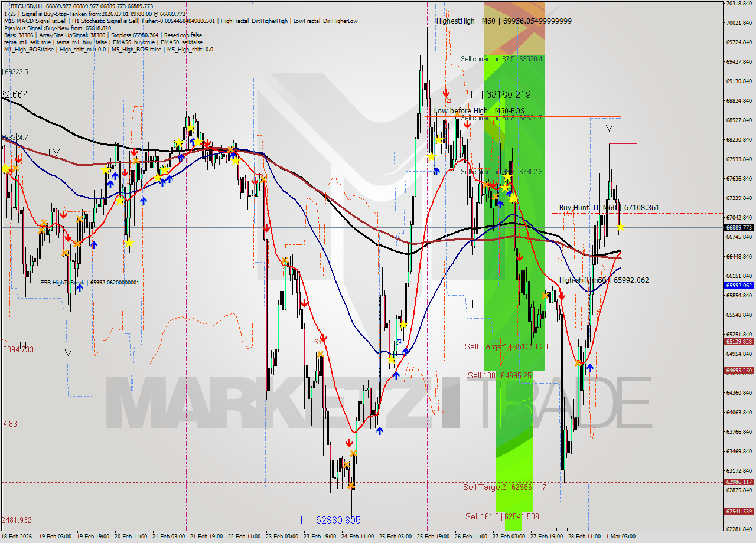Click the blue buy arrow near the 24 Feb low
This screenshot has height=543, width=756.
tap(379, 431)
